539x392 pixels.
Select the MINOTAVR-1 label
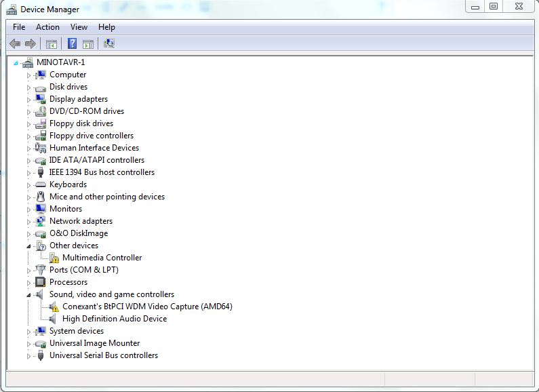click(x=61, y=62)
